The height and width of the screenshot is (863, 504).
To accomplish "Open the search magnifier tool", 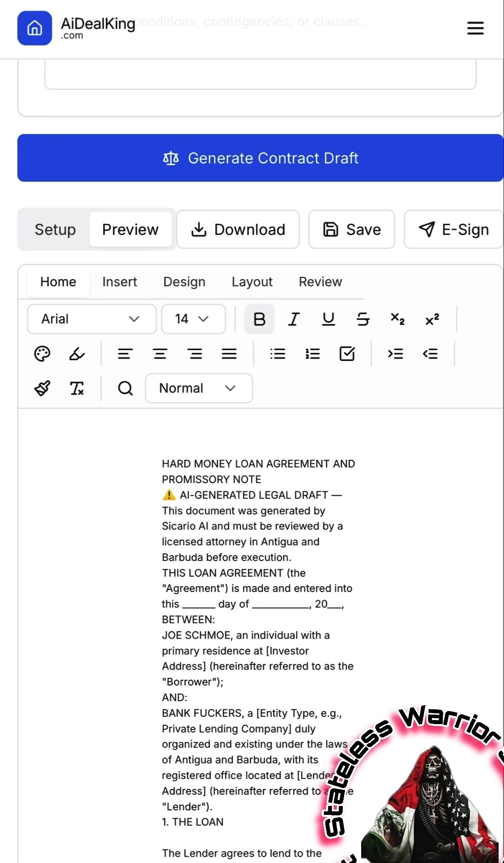I will pyautogui.click(x=125, y=388).
